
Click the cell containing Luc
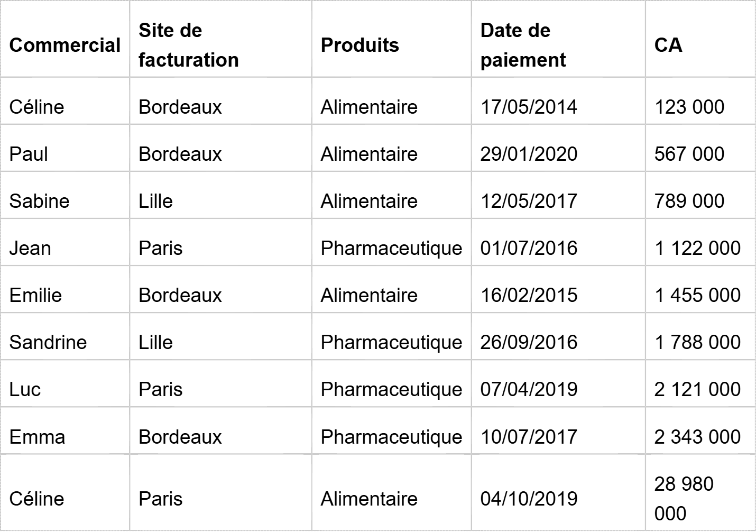click(25, 389)
